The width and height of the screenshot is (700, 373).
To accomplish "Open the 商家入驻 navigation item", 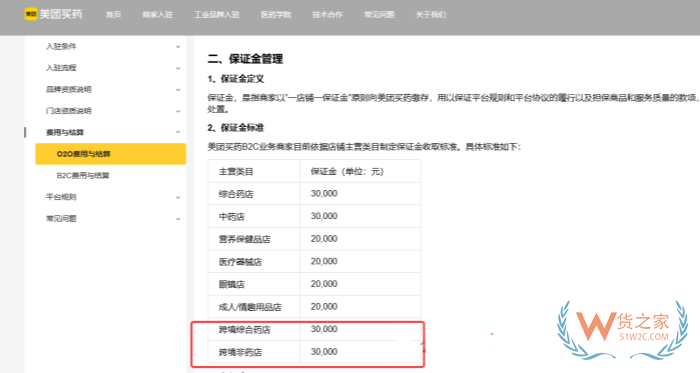I will pyautogui.click(x=157, y=15).
